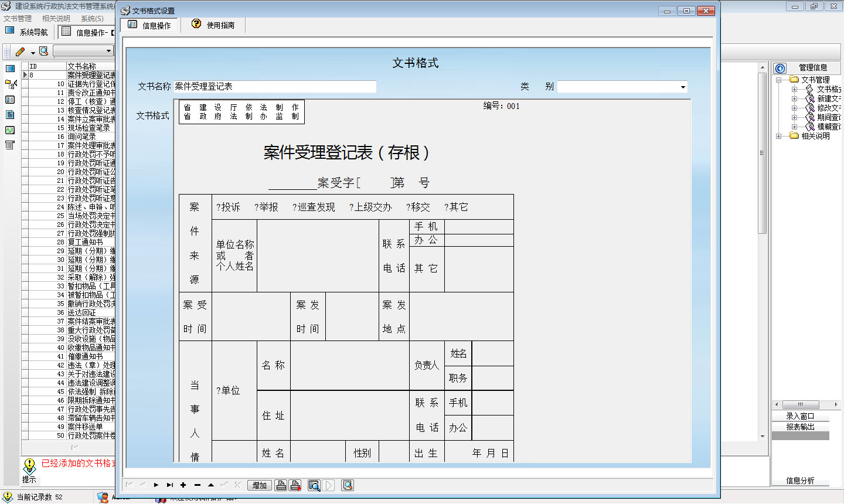Click the blue screen icon in the left sidebar

pos(10,69)
